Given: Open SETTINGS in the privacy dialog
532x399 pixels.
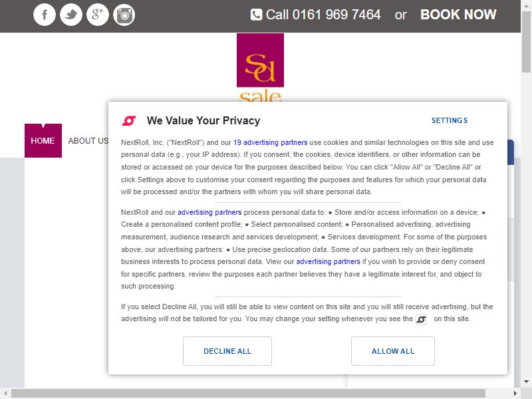Looking at the screenshot, I should click(450, 120).
